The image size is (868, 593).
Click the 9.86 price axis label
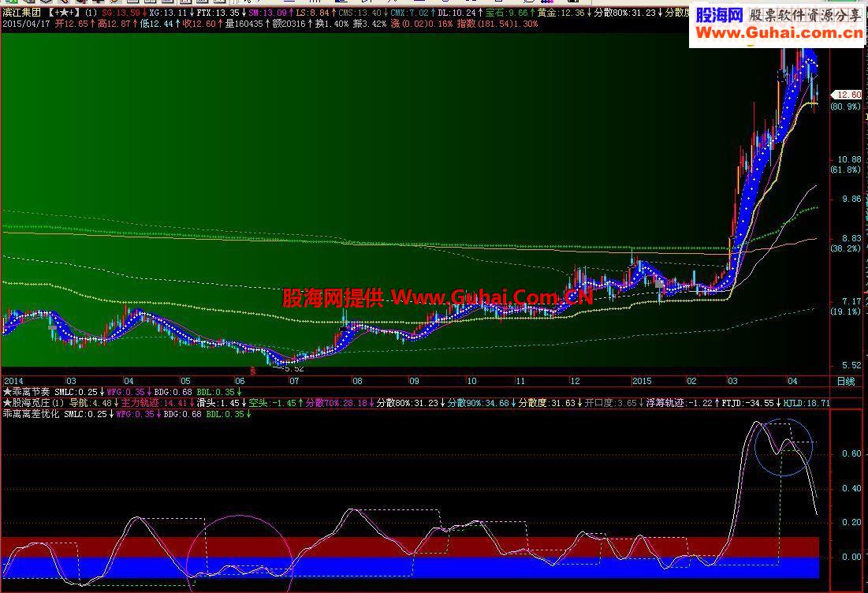tap(851, 199)
